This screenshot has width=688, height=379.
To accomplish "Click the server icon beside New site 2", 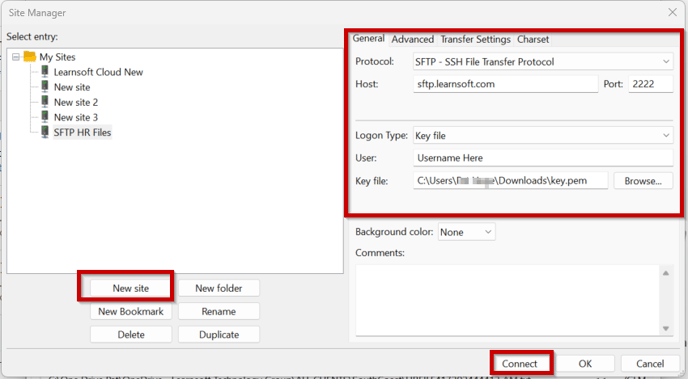I will [45, 101].
